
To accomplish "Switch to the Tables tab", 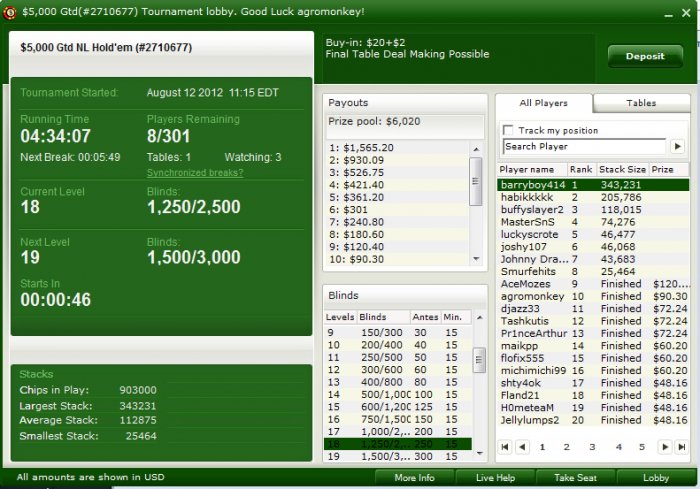I will point(641,103).
